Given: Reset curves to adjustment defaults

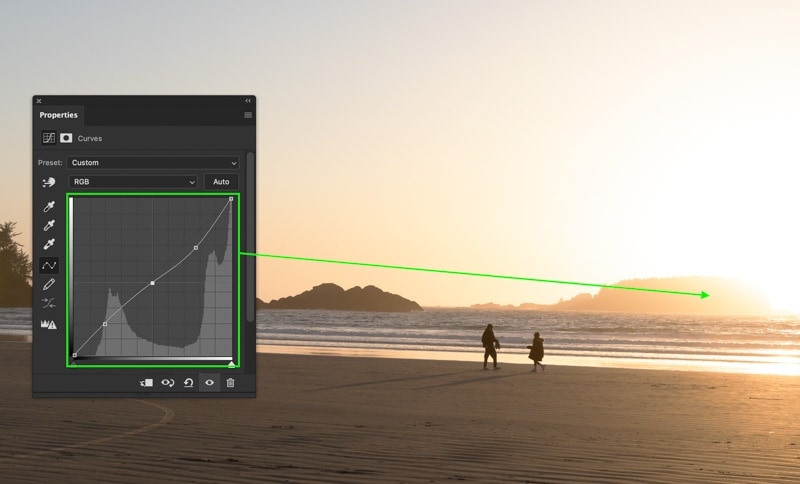Looking at the screenshot, I should click(188, 382).
